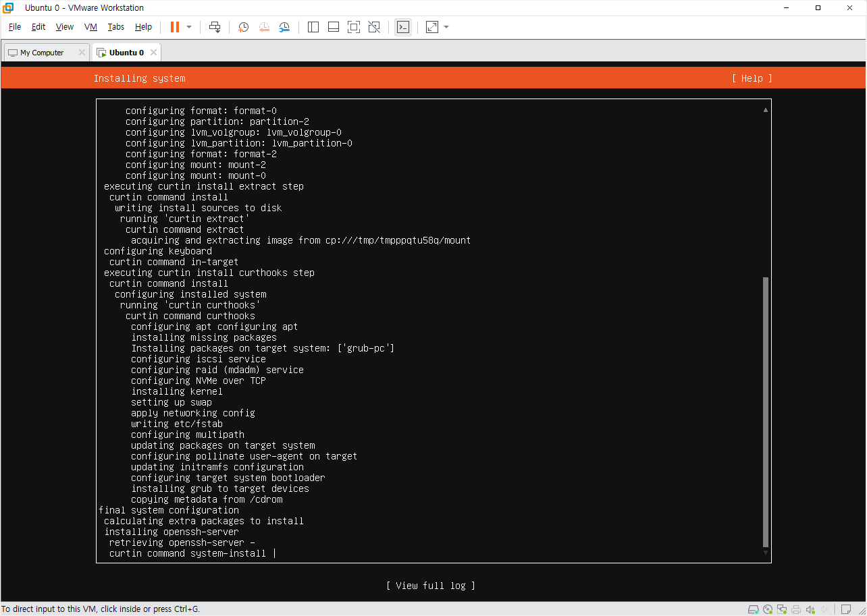Take a snapshot of this virtual machine

(244, 27)
